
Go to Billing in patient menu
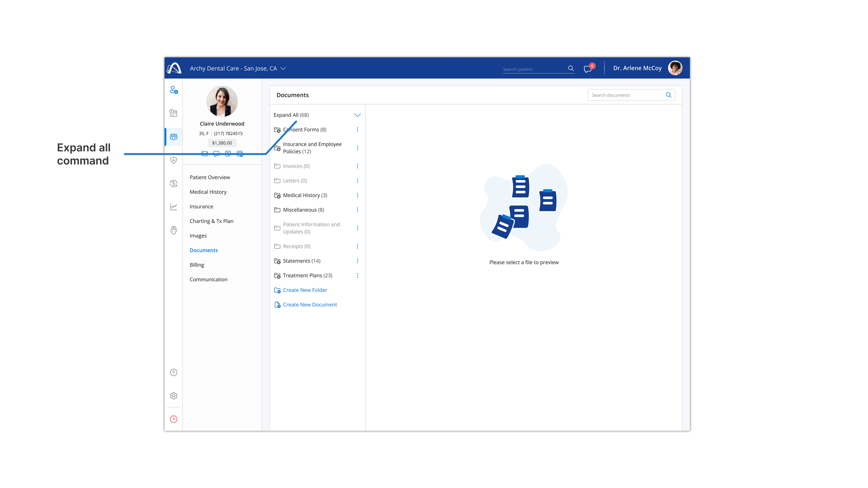[x=197, y=265]
